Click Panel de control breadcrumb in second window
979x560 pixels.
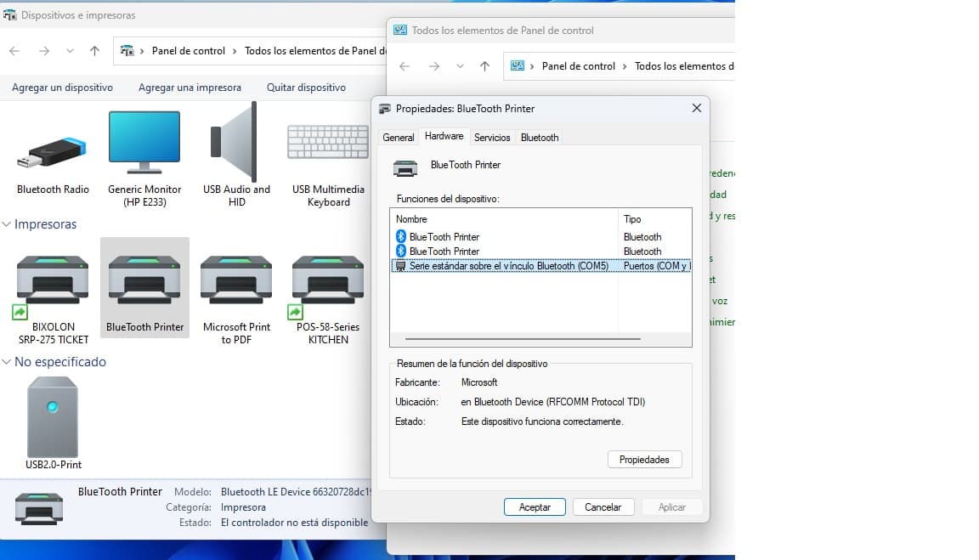(578, 66)
